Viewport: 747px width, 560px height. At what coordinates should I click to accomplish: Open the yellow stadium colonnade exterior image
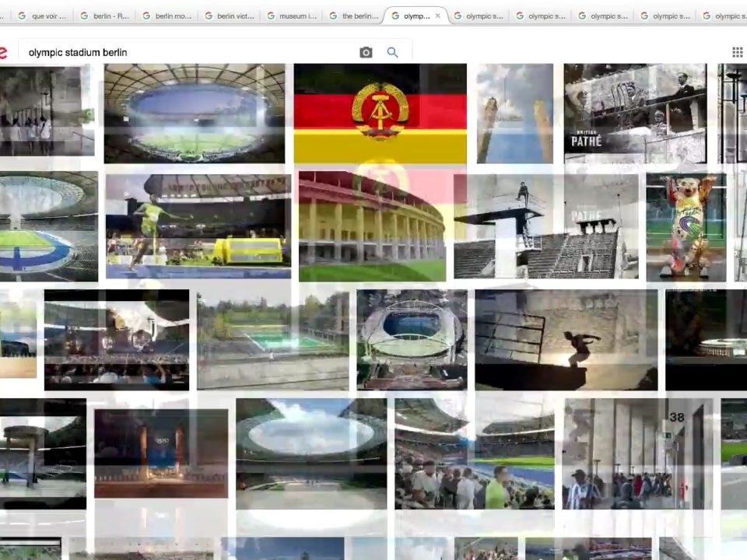point(372,226)
